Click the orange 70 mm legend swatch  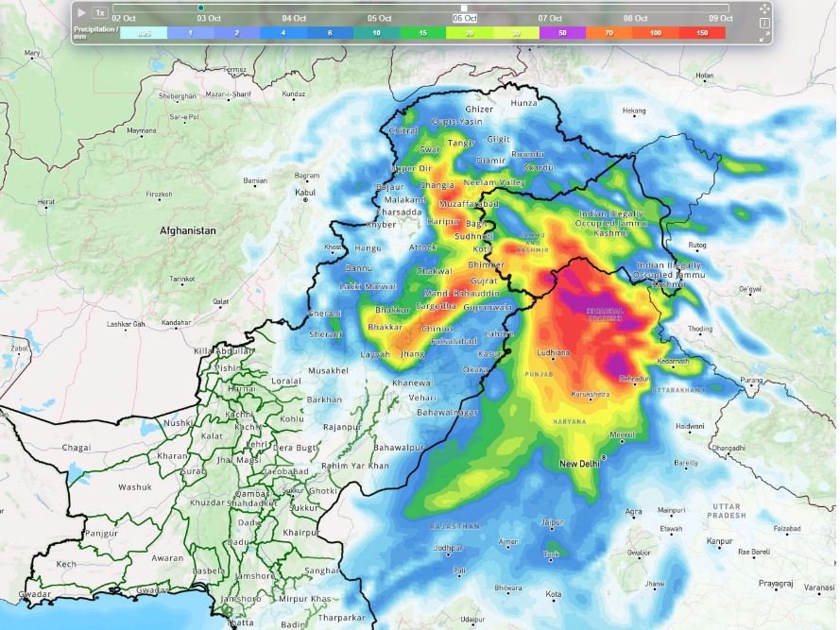(x=609, y=33)
